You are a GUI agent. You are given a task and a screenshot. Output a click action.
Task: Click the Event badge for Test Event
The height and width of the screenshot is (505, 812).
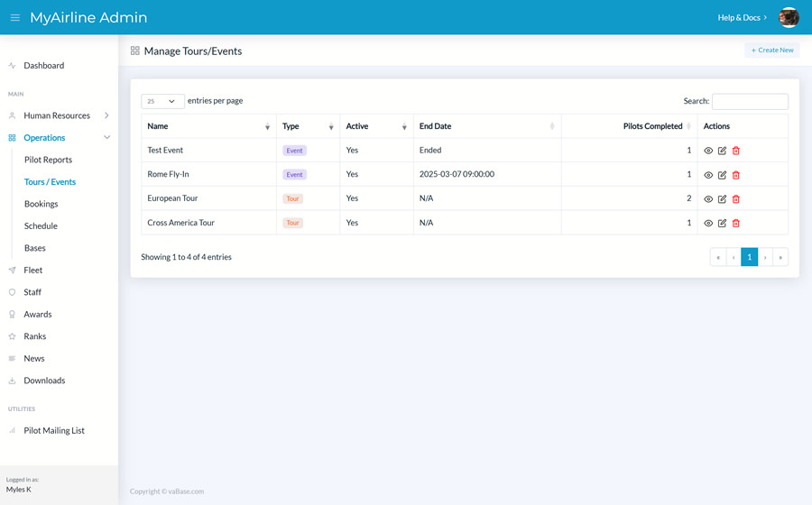tap(295, 151)
